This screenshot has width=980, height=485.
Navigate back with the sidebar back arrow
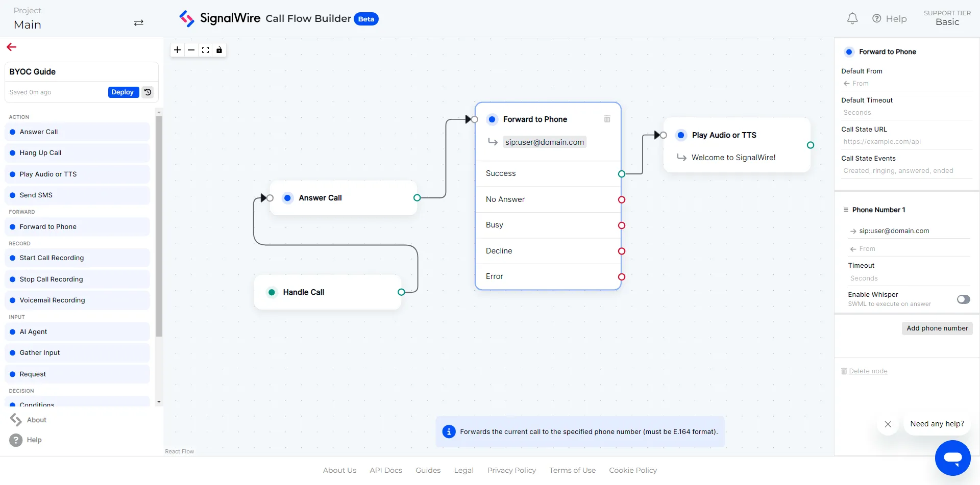[x=11, y=46]
